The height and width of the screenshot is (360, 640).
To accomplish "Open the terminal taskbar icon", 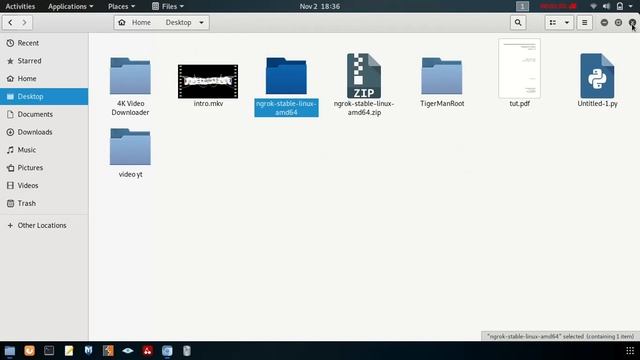I will (49, 351).
